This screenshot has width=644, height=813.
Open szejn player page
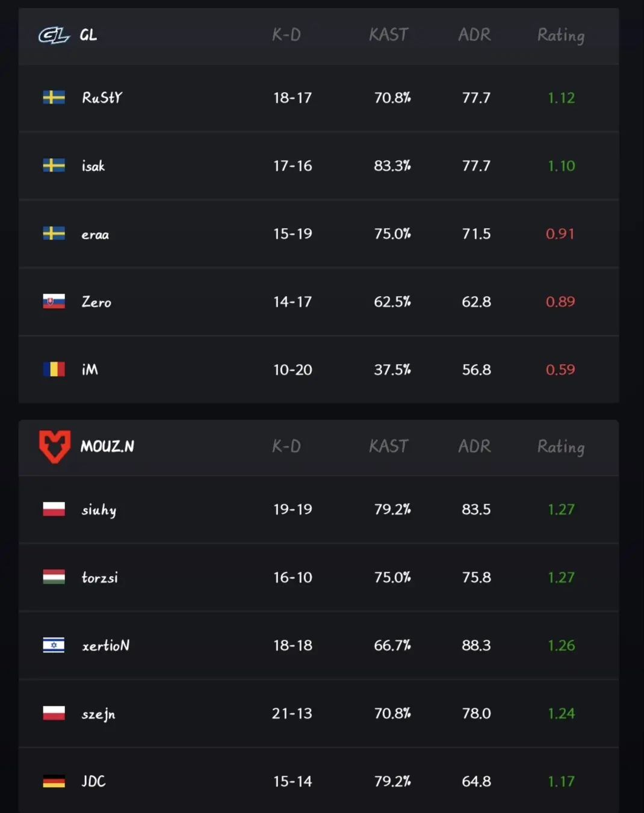click(98, 714)
